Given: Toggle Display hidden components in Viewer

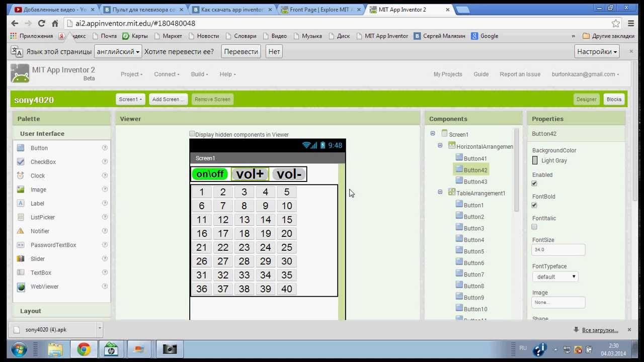Looking at the screenshot, I should coord(192,134).
